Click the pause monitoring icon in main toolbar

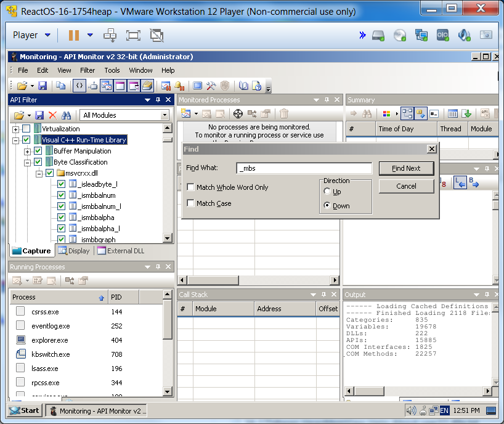pyautogui.click(x=166, y=86)
